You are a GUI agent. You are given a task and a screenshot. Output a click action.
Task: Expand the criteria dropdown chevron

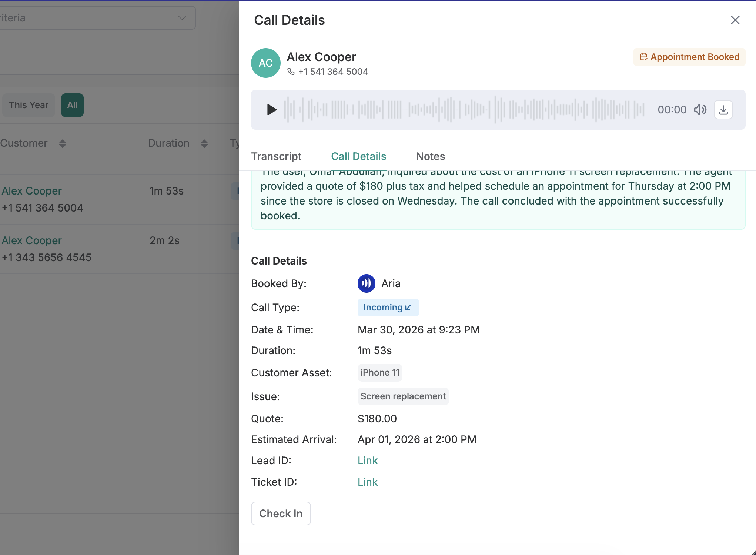click(182, 18)
